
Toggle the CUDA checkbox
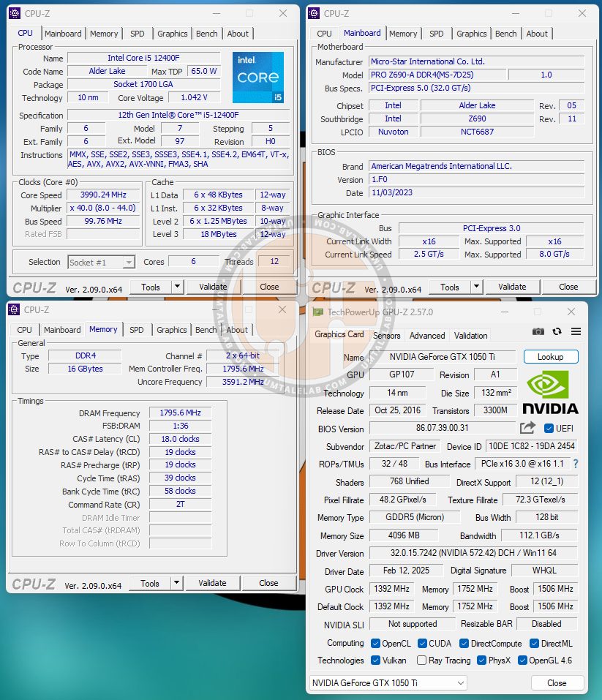pyautogui.click(x=422, y=643)
